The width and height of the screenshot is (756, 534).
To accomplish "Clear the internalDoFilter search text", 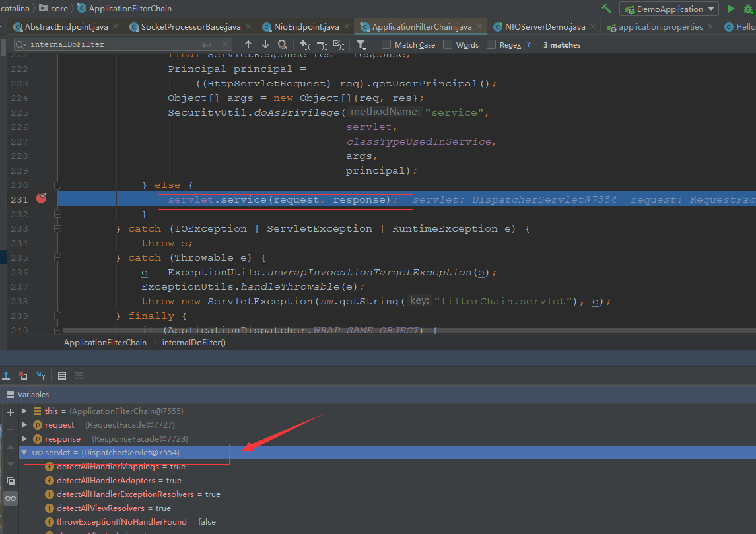I will pos(224,44).
